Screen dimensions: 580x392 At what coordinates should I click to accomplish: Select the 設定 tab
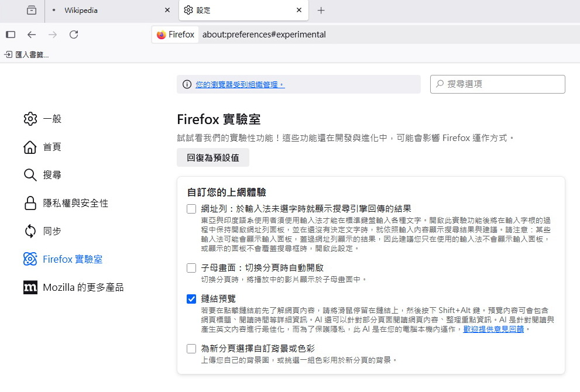(x=243, y=11)
